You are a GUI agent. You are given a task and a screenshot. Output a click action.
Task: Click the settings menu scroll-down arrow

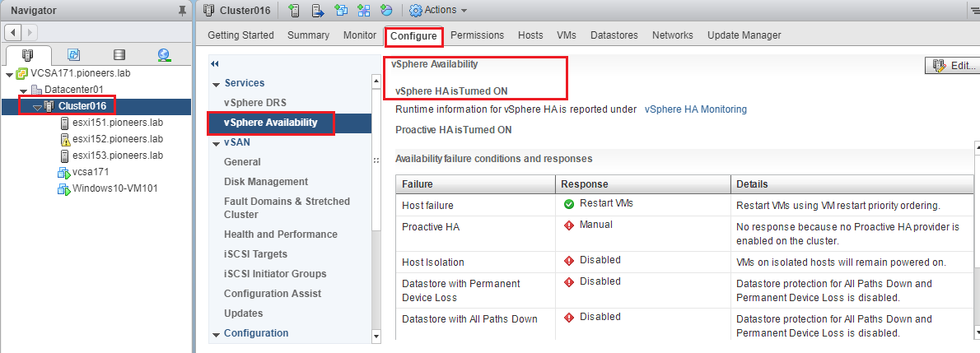376,337
